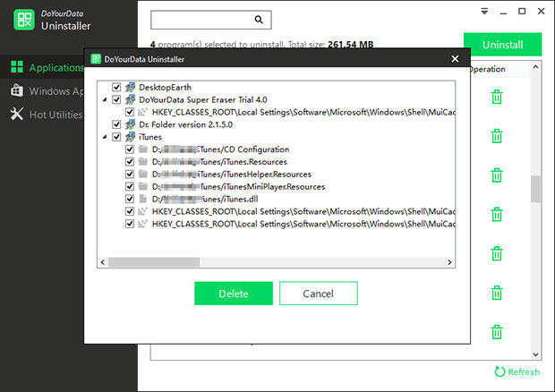Image resolution: width=555 pixels, height=392 pixels.
Task: Uncheck the iTunesHelper.Resources checkbox
Action: click(x=130, y=174)
